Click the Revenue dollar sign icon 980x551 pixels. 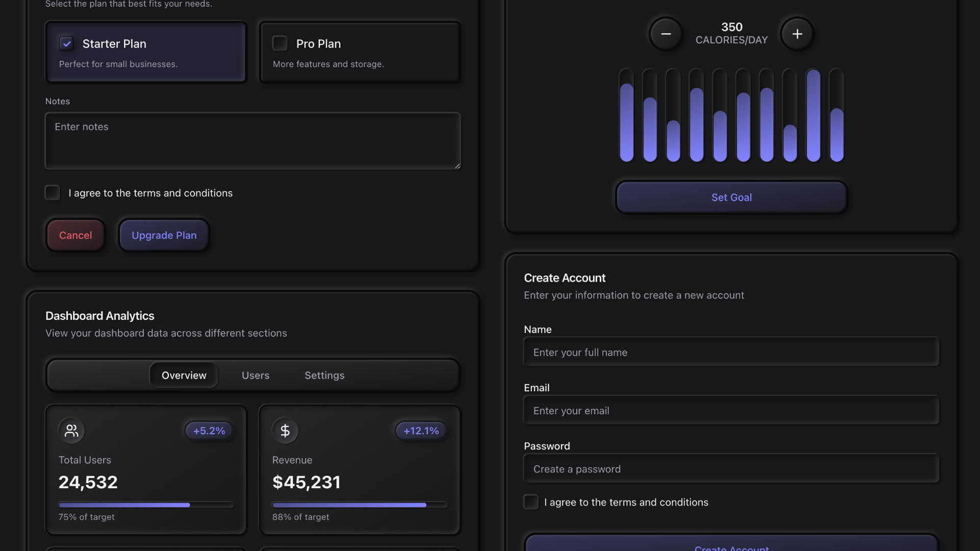[x=285, y=431]
